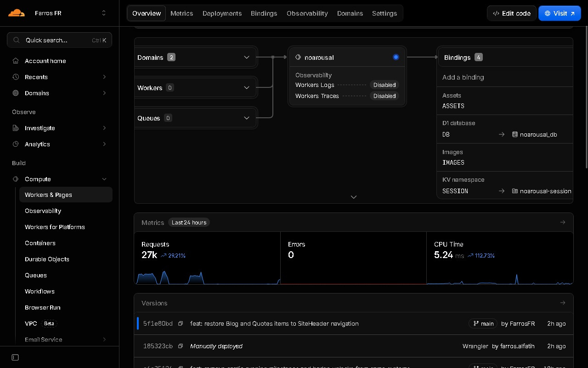Screen dimensions: 588x368
Task: Click the blue Visit button
Action: tap(560, 13)
